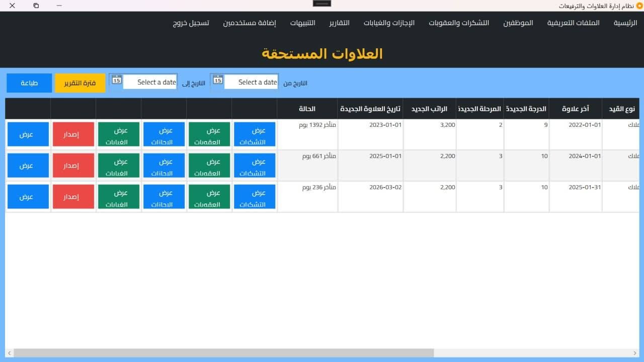
Task: Click 'عرض الاجازات' in the 661-day delayed row
Action: pos(164,166)
